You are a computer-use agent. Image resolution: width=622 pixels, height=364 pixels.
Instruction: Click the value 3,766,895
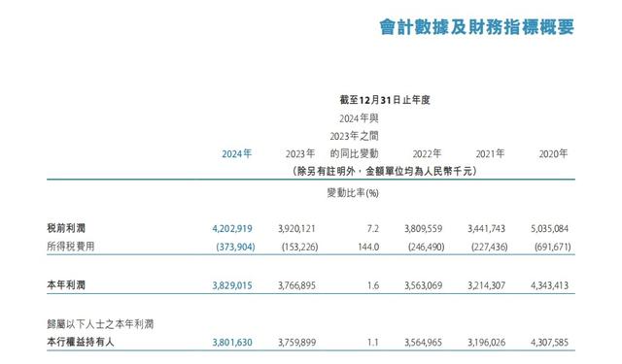[296, 285]
